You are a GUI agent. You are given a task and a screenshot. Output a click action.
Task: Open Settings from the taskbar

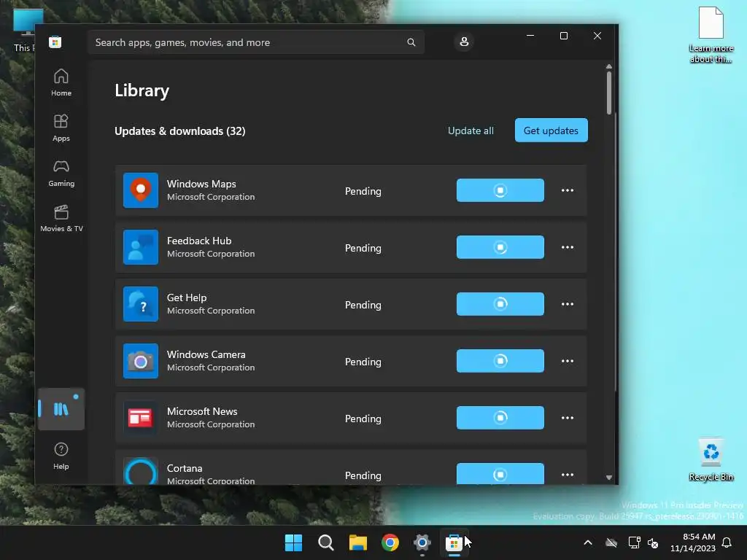pos(422,542)
